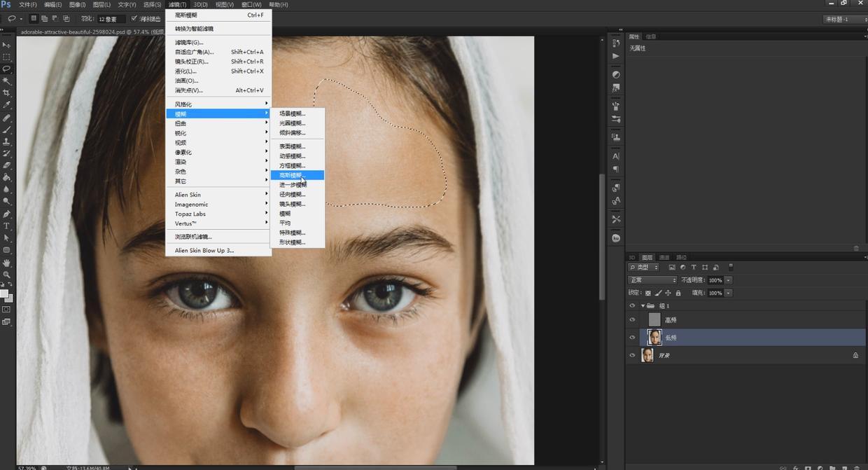868x470 pixels.
Task: Open the Actions panel play icon
Action: click(x=616, y=56)
